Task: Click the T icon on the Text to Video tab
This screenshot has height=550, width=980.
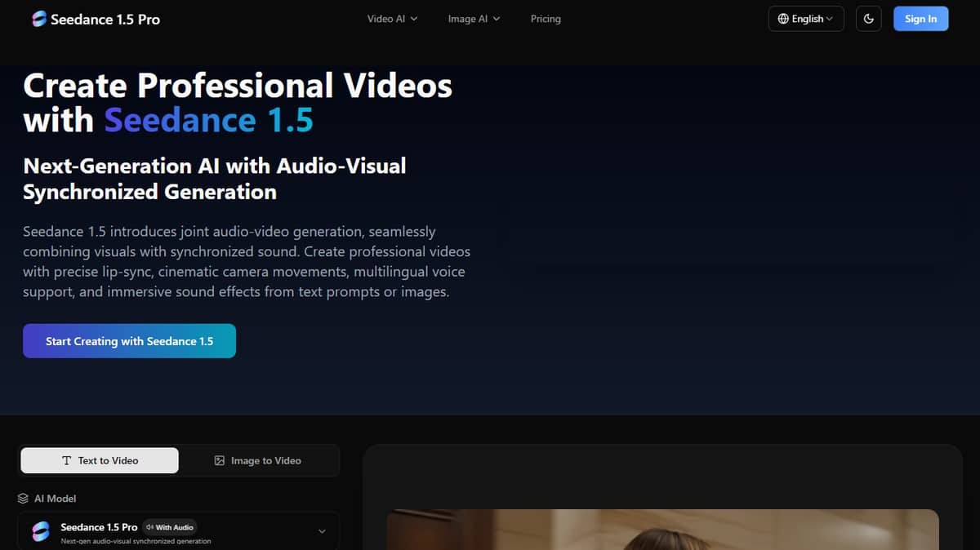Action: (x=67, y=461)
